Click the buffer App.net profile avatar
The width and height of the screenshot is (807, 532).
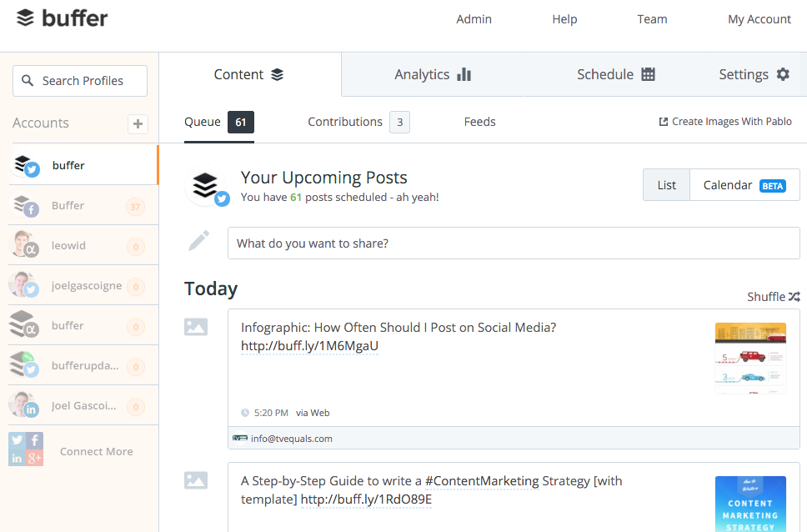24,325
